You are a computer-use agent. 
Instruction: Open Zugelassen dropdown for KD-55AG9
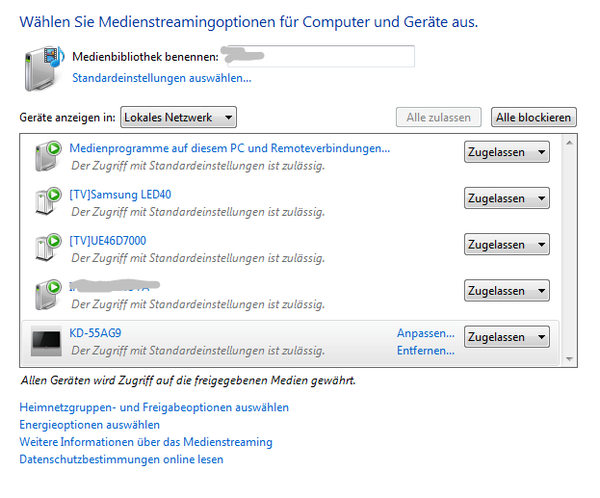click(506, 338)
